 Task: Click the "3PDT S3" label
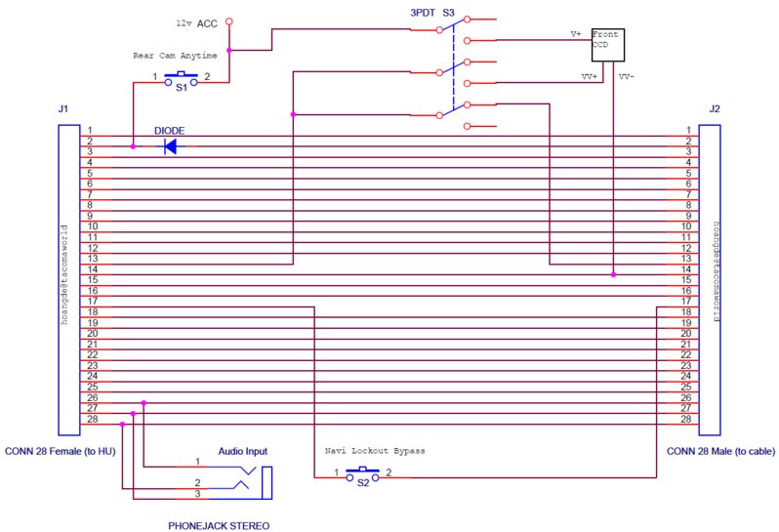click(x=432, y=13)
